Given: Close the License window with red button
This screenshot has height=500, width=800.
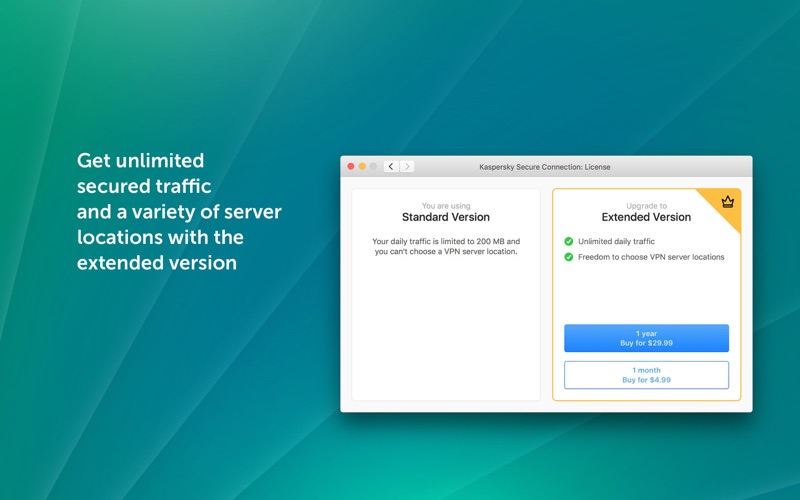Looking at the screenshot, I should click(351, 167).
